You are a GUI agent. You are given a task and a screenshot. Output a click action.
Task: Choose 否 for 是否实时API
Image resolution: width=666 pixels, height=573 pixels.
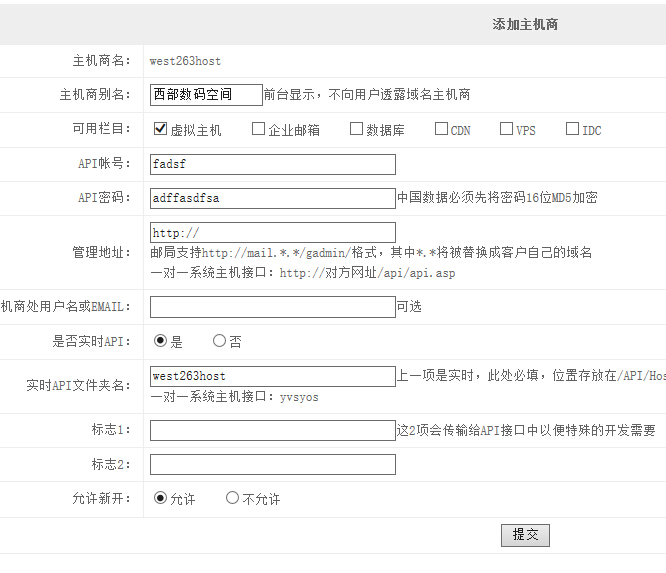tap(219, 341)
